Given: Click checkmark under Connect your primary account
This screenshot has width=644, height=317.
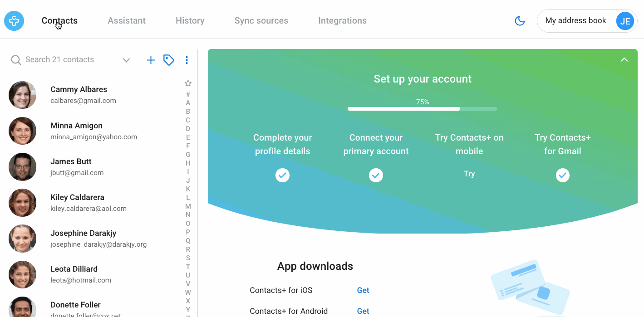Looking at the screenshot, I should [376, 175].
